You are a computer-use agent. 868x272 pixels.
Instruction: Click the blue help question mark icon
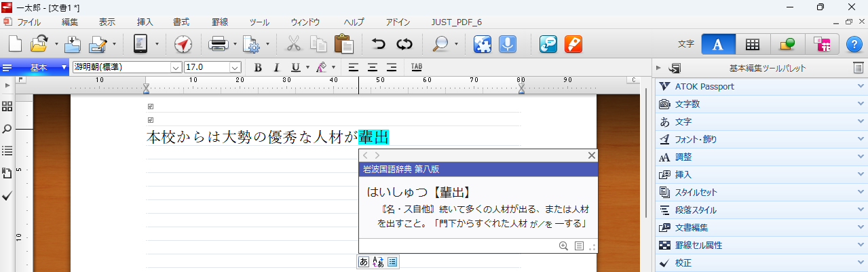tap(854, 45)
